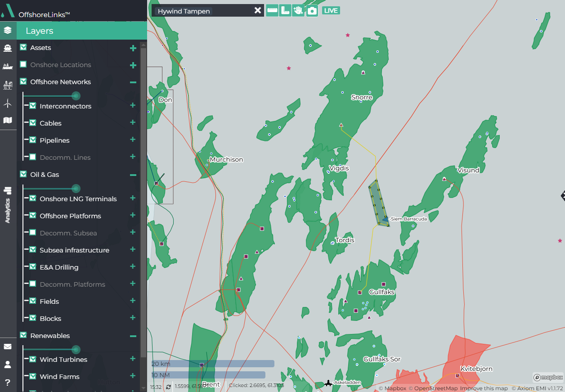565x392 pixels.
Task: Expand the Assets layer group
Action: pyautogui.click(x=133, y=48)
